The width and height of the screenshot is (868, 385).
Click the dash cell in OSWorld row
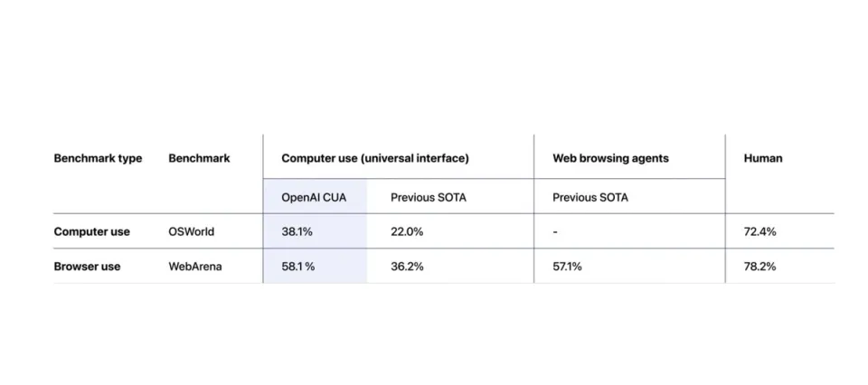(555, 231)
